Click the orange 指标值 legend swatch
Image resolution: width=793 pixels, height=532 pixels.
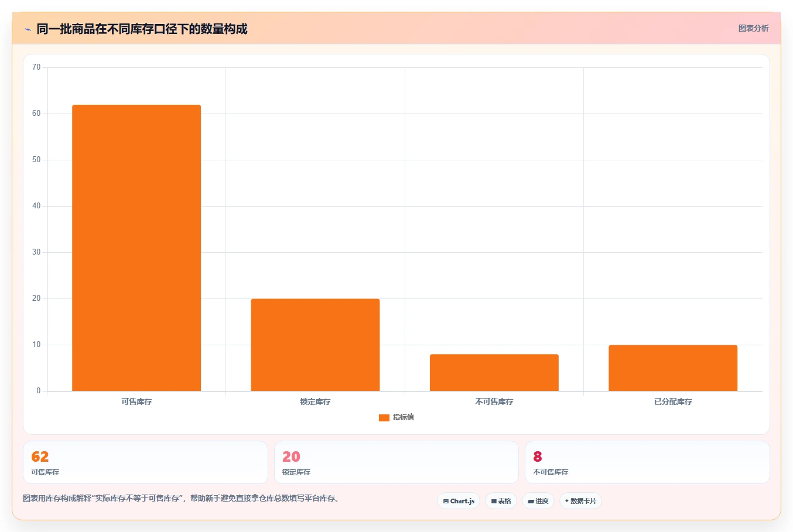(x=384, y=418)
